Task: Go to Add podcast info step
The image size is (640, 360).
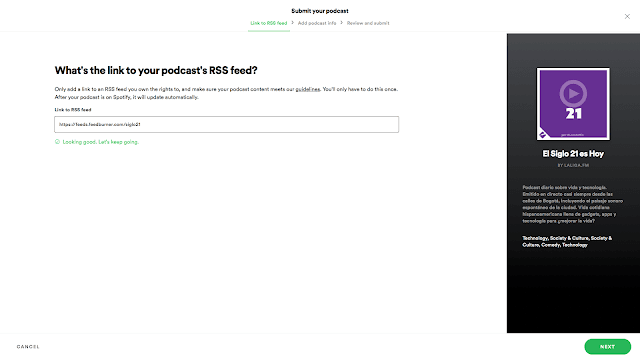Action: (x=317, y=23)
